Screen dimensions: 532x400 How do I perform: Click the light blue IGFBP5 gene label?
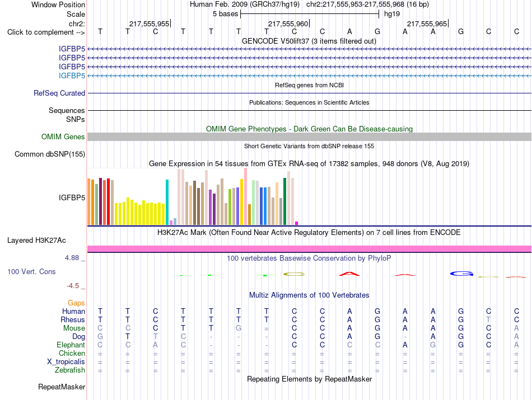72,76
